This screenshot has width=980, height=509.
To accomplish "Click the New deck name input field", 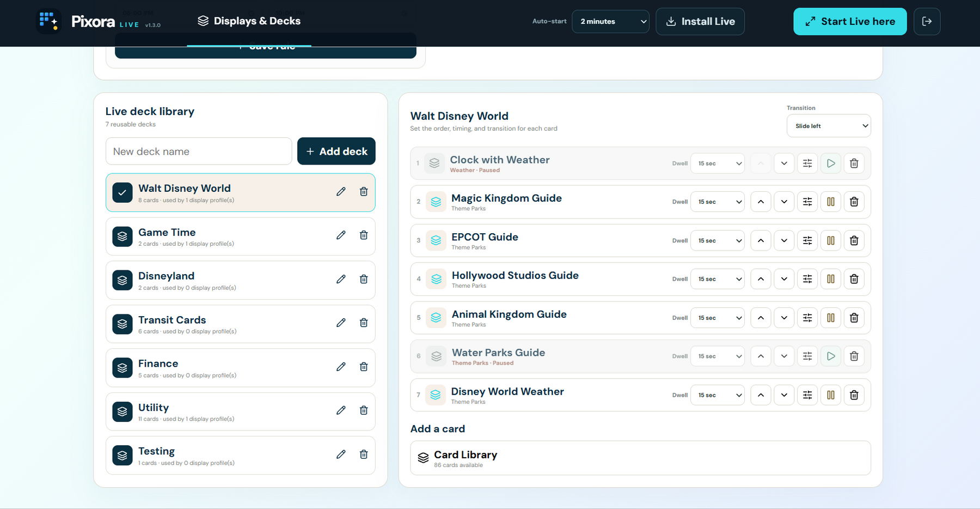I will 199,151.
